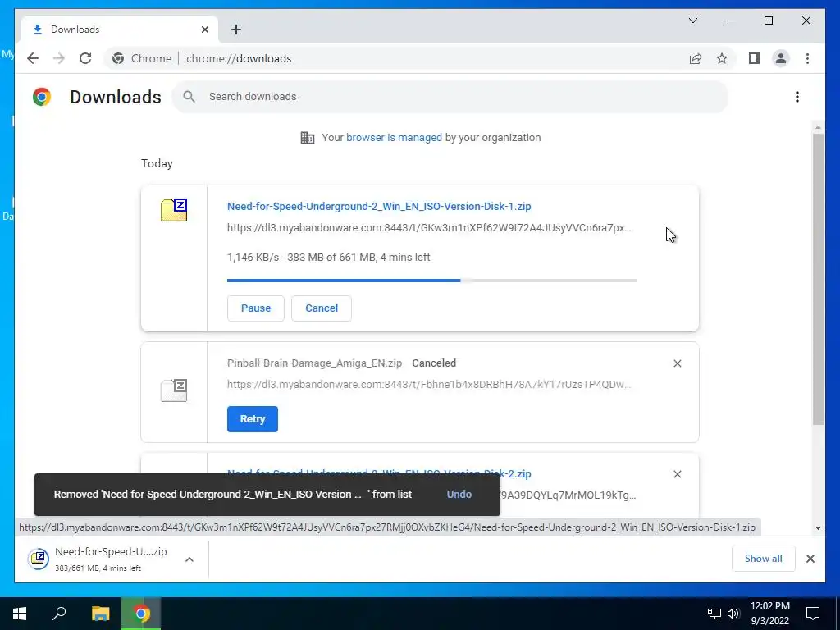Open the tab search chevron

point(692,21)
